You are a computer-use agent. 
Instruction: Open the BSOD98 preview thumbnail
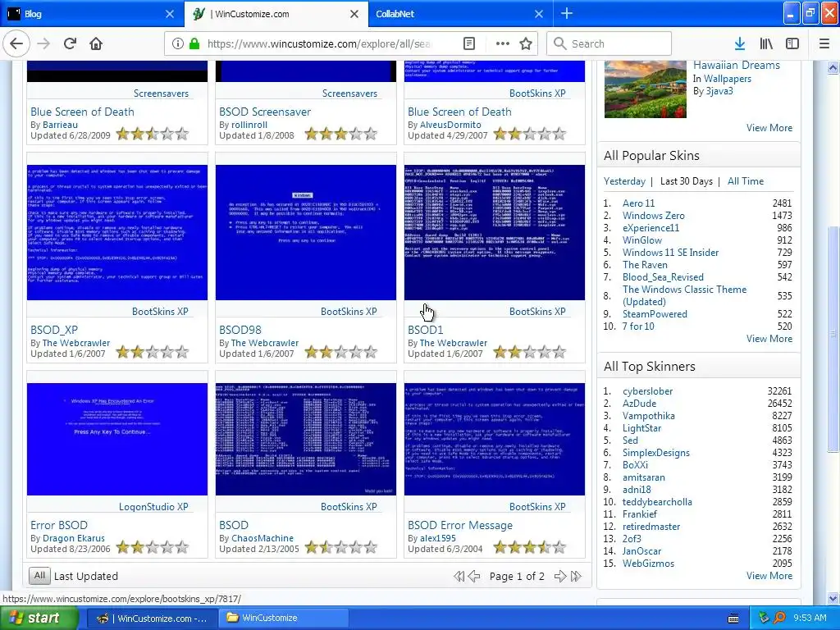[x=306, y=232]
